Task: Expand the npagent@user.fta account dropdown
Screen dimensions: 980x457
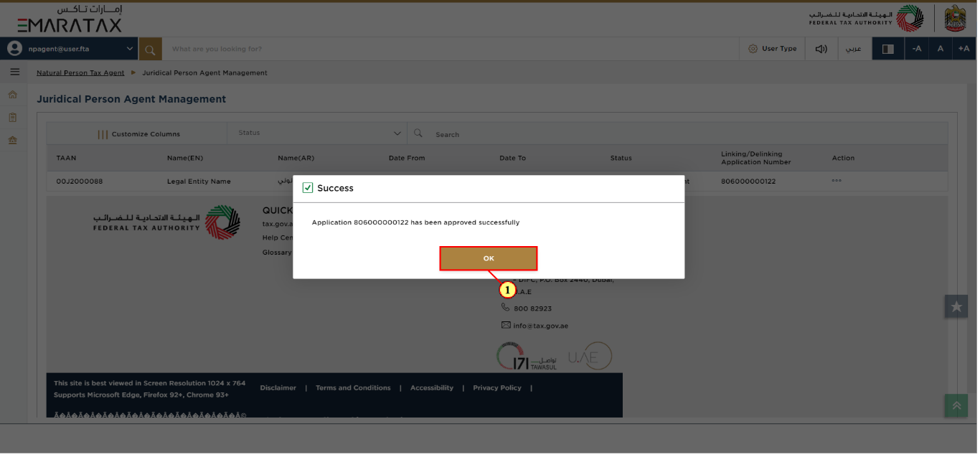Action: point(130,49)
